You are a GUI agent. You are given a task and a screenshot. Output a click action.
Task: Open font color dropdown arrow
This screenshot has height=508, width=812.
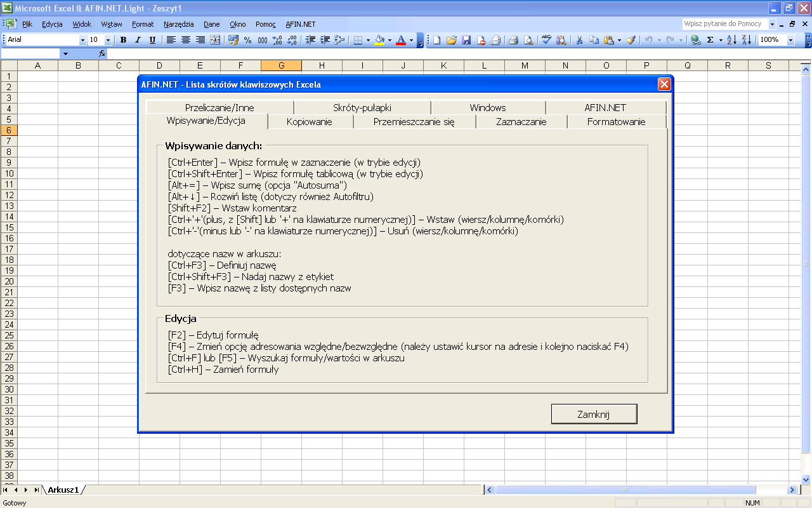(411, 40)
